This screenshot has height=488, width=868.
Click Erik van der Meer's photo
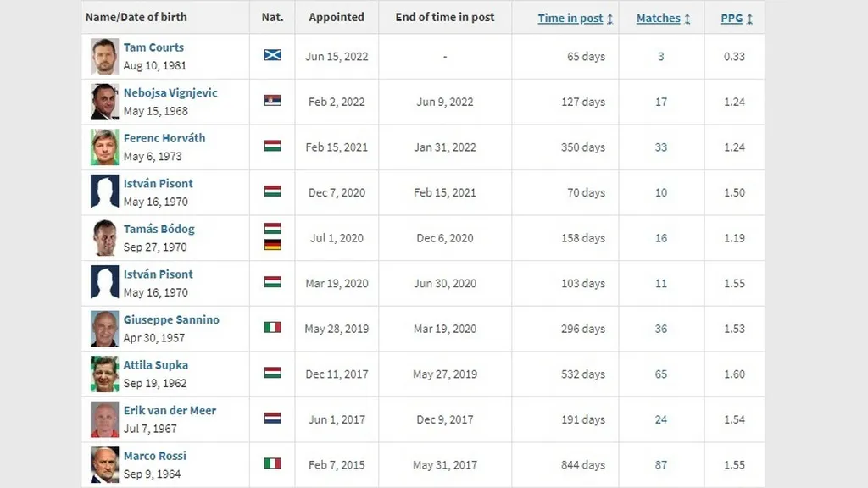(x=105, y=419)
